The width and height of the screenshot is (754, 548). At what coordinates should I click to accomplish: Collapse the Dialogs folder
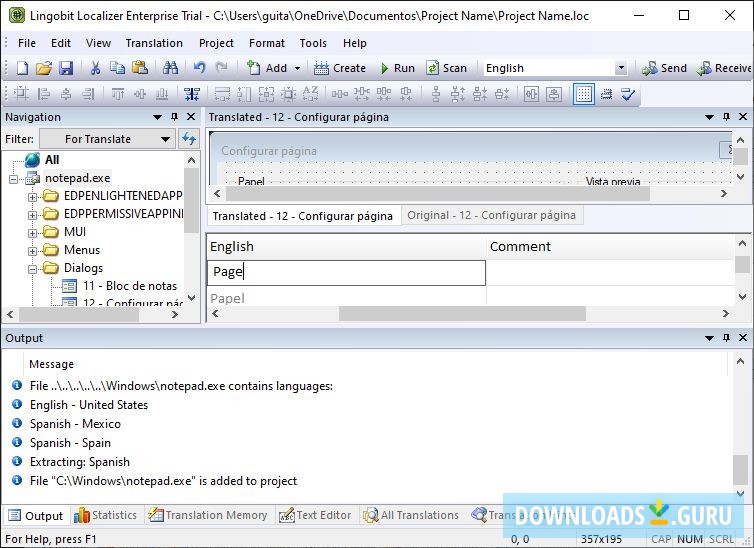pos(32,269)
